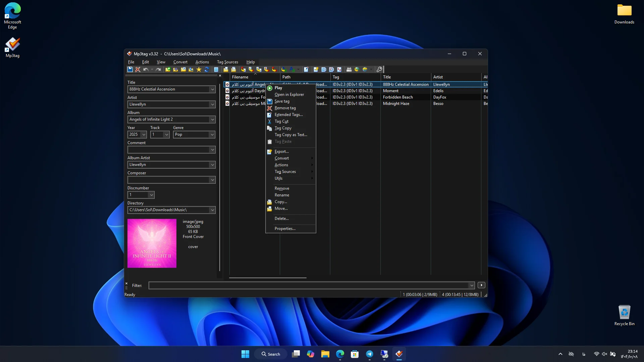The width and height of the screenshot is (644, 362).
Task: Expand the Title field dropdown
Action: click(x=212, y=89)
